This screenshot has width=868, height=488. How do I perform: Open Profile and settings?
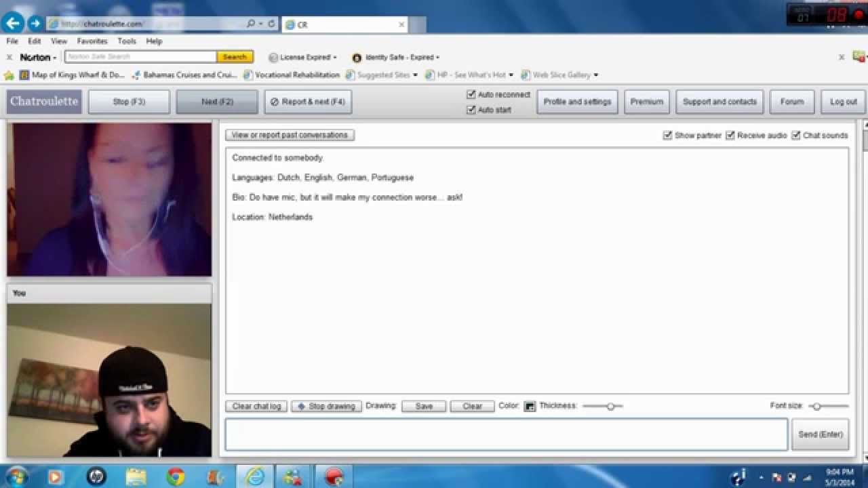pyautogui.click(x=577, y=102)
